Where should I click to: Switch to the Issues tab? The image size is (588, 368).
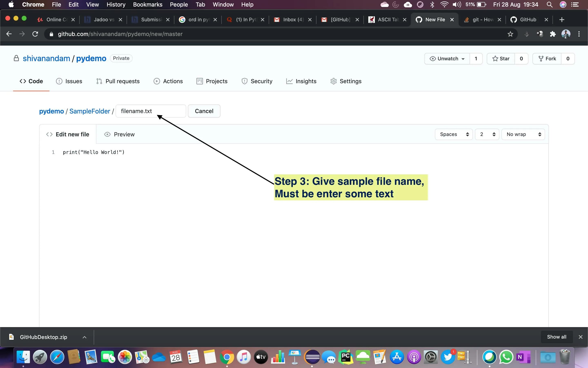pyautogui.click(x=69, y=81)
